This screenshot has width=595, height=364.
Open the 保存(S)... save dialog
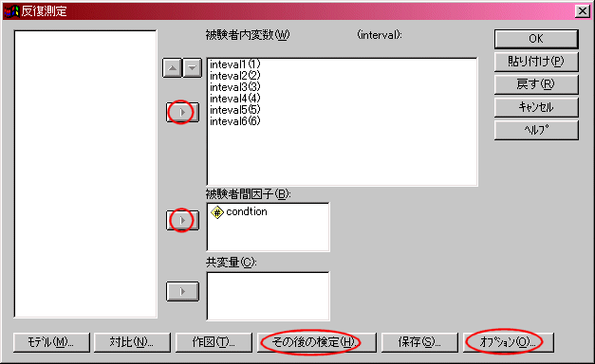(x=419, y=342)
